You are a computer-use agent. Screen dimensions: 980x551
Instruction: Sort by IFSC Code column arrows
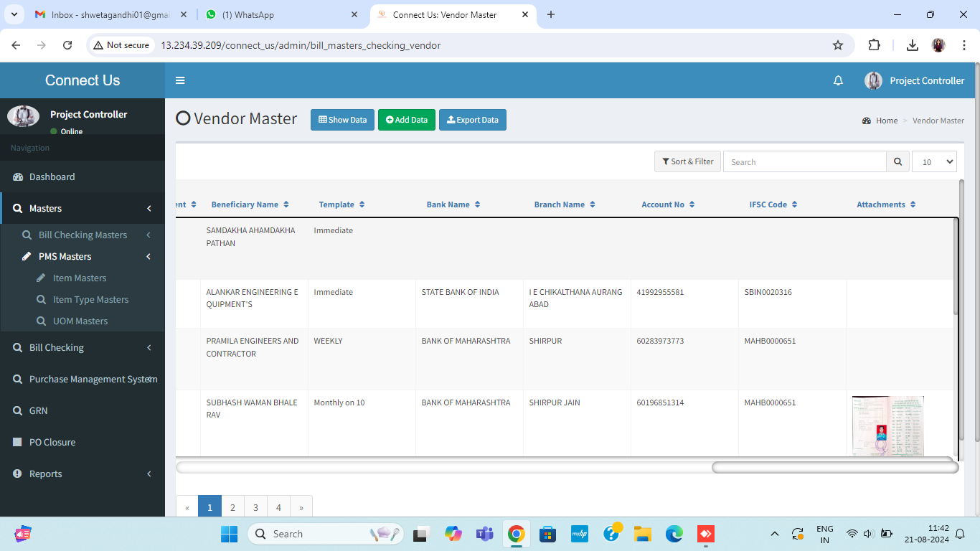[x=794, y=204]
